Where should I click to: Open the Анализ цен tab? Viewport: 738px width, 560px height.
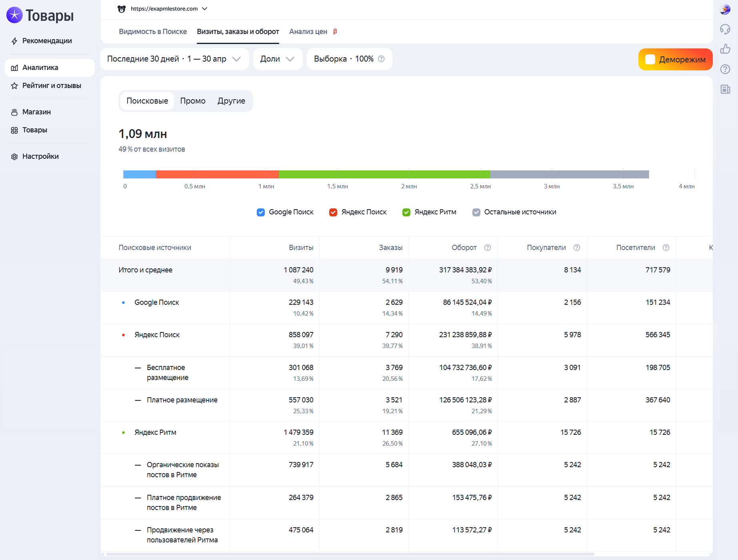308,32
